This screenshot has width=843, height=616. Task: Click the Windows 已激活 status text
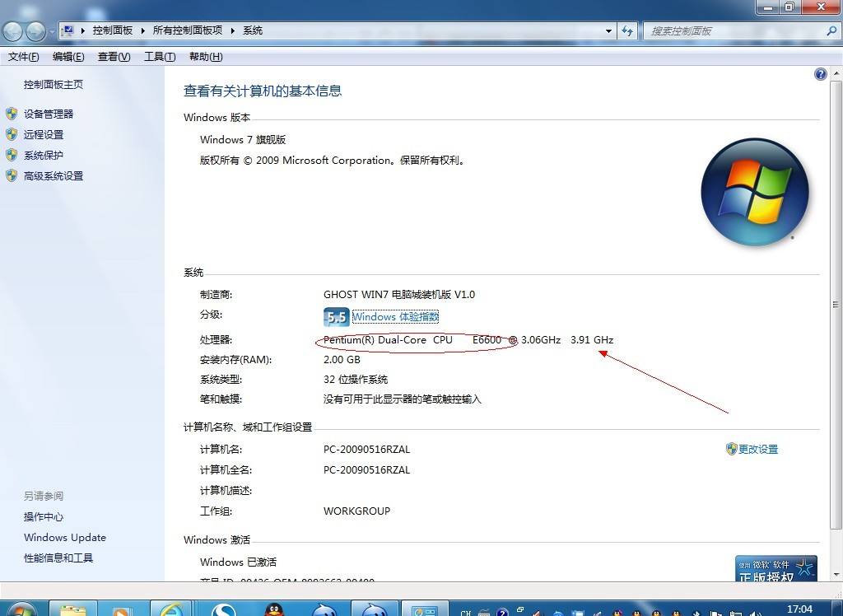tap(238, 562)
